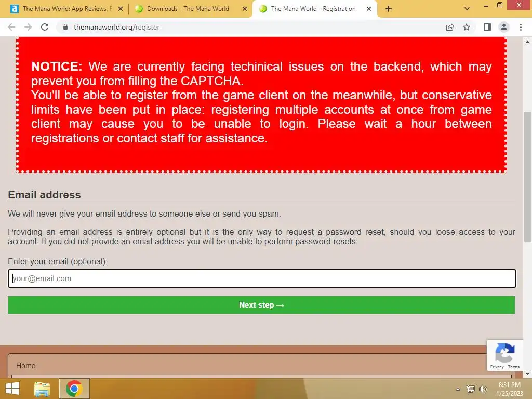Click page scrollbar thumb

(527, 177)
